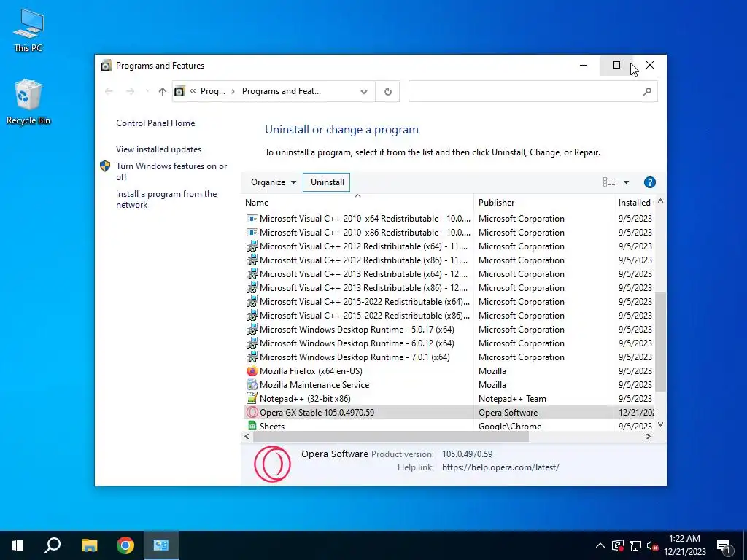
Task: Select Microsoft Visual C++ 2015-2022 Redistributable (x64)
Action: (365, 301)
